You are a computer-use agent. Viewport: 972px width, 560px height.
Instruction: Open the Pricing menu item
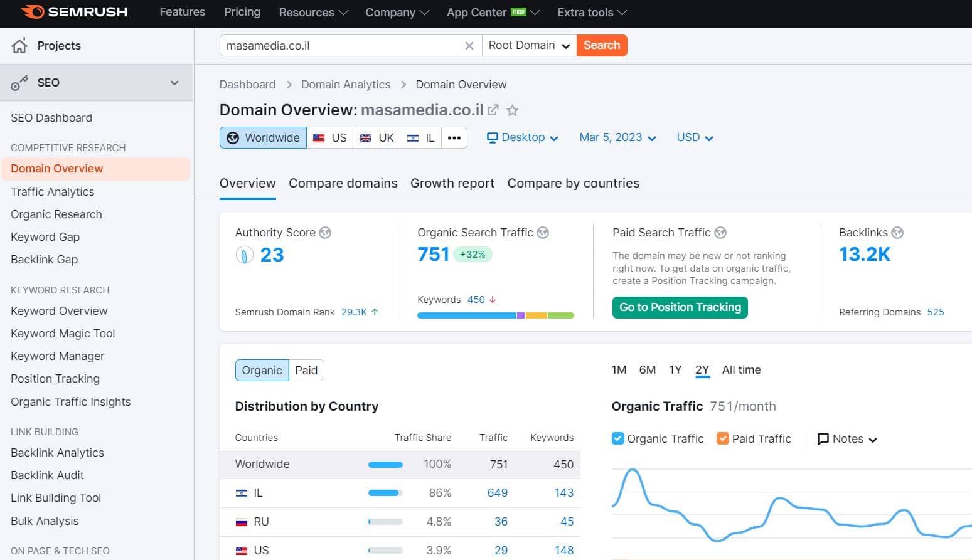click(x=242, y=12)
